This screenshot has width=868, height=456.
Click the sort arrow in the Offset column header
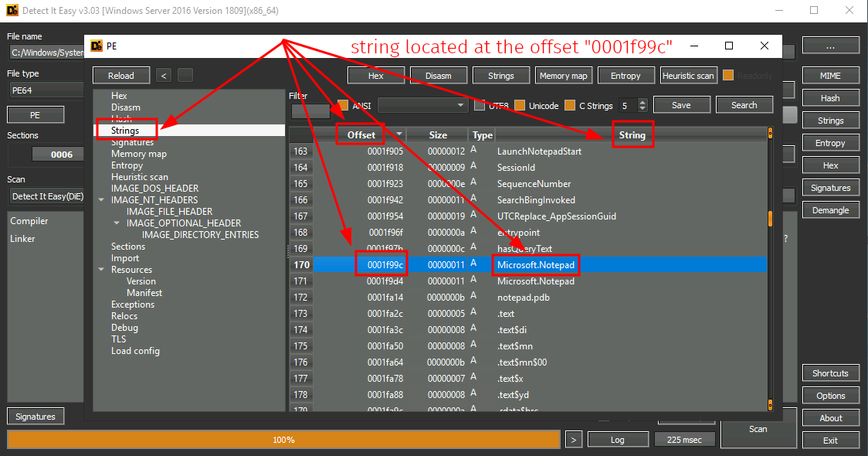click(398, 135)
